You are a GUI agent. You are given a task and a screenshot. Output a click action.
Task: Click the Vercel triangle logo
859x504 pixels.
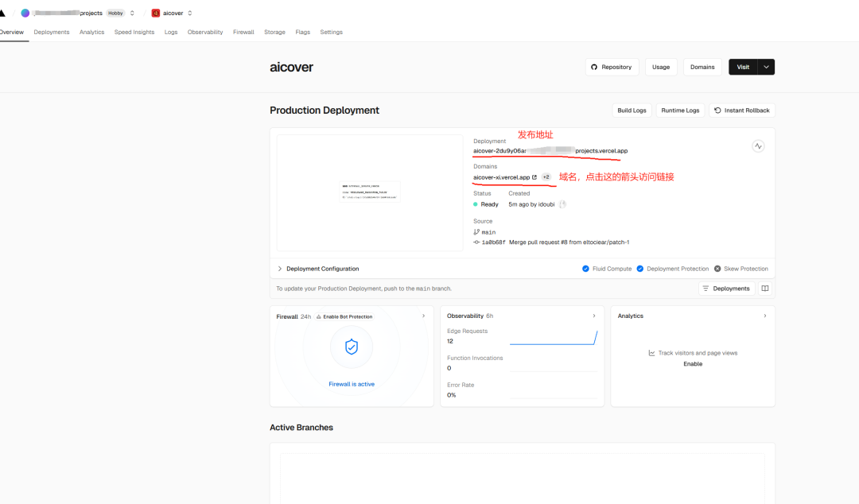2,13
